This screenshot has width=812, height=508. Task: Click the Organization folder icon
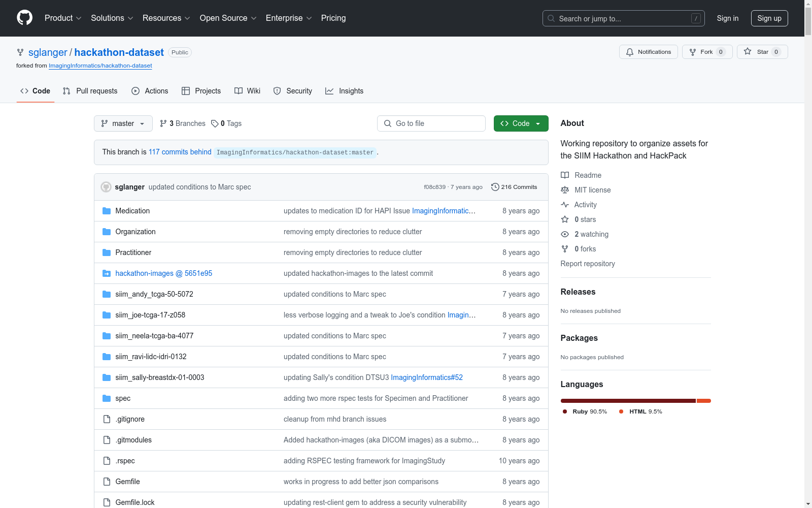tap(107, 232)
